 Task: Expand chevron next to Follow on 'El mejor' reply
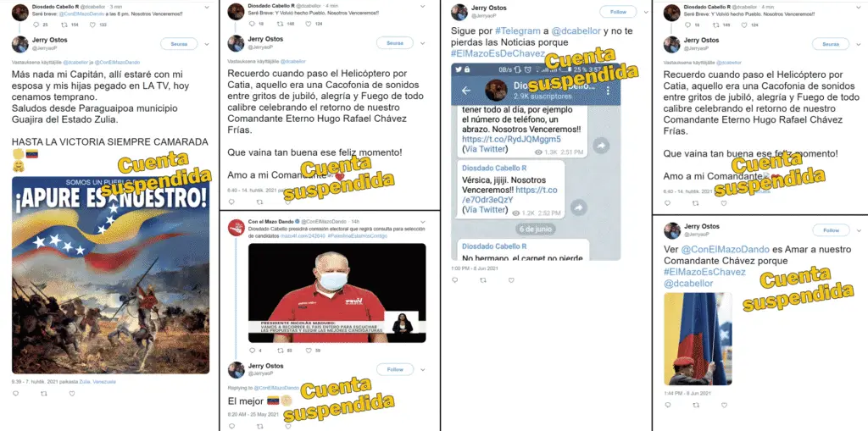coord(423,369)
